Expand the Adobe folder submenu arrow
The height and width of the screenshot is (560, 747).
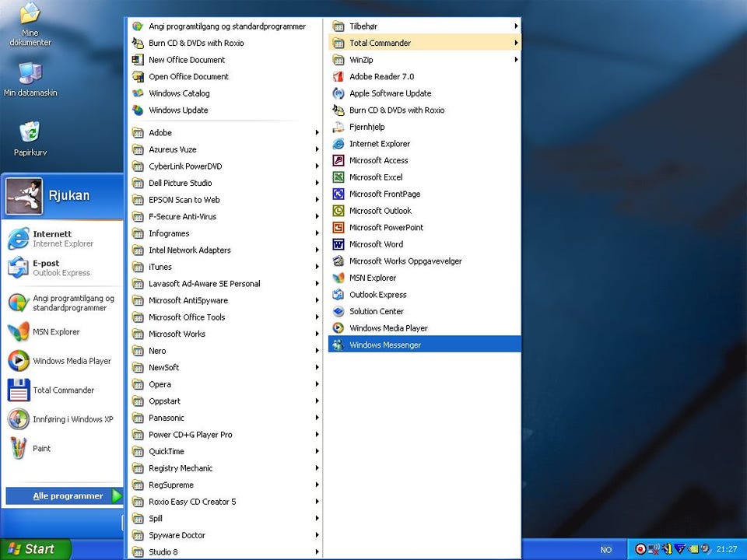[x=317, y=132]
